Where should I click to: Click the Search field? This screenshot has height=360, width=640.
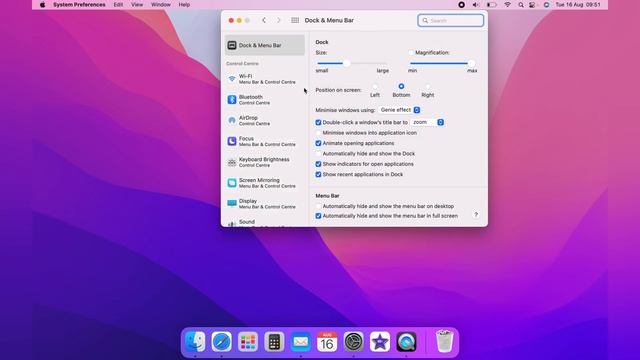[451, 20]
